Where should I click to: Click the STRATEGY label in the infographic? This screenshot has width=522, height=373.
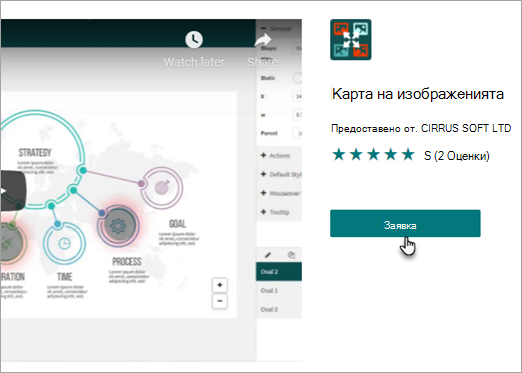tap(35, 153)
